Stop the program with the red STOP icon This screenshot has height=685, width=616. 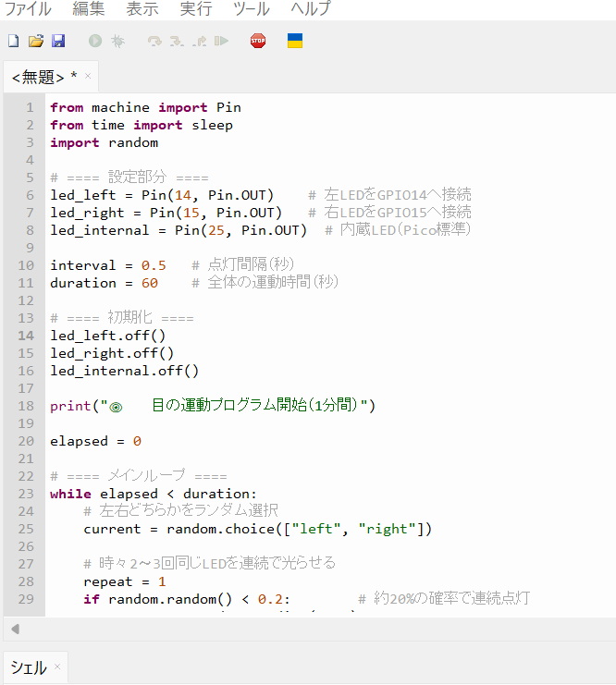(x=258, y=41)
